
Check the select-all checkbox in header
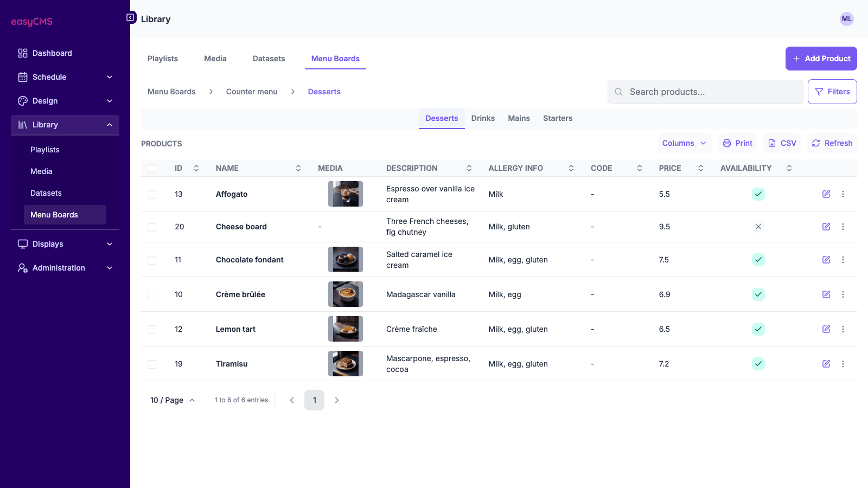tap(152, 169)
